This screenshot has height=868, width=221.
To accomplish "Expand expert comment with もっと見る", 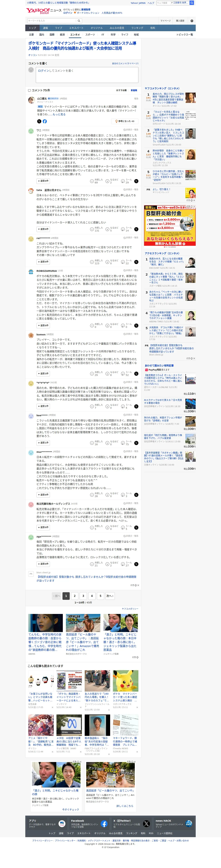I will pyautogui.click(x=59, y=115).
